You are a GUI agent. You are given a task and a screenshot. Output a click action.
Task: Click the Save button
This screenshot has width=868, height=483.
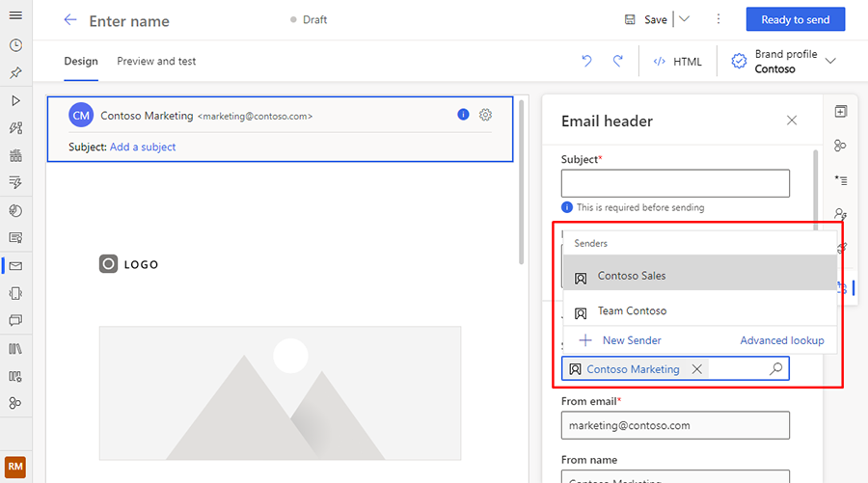[x=646, y=20]
